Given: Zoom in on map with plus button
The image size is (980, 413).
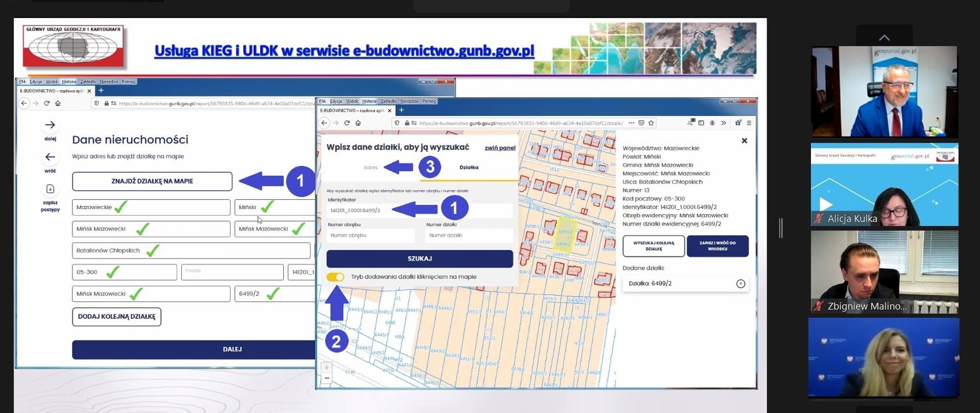Looking at the screenshot, I should coord(327,367).
